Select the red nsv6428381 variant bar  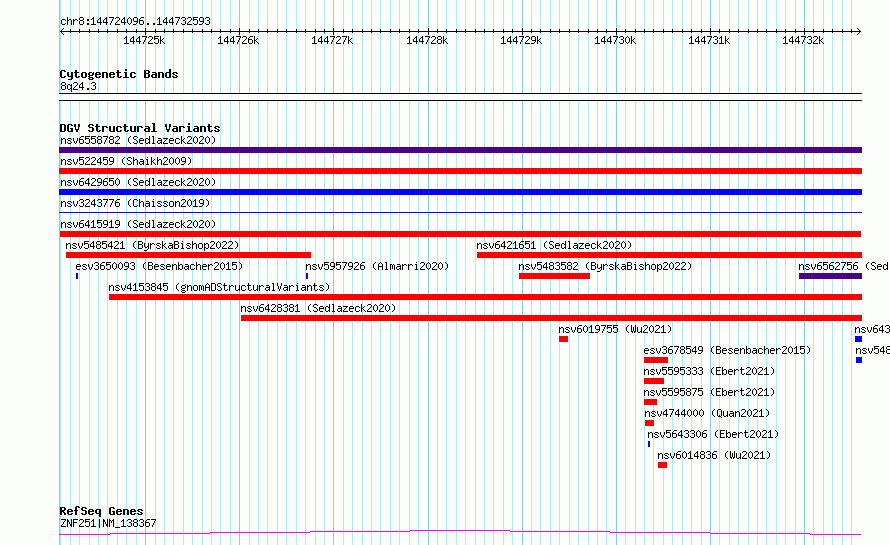[551, 318]
